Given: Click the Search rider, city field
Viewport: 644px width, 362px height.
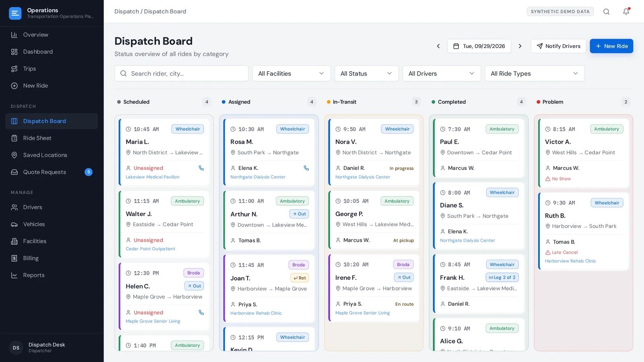Looking at the screenshot, I should click(x=182, y=74).
